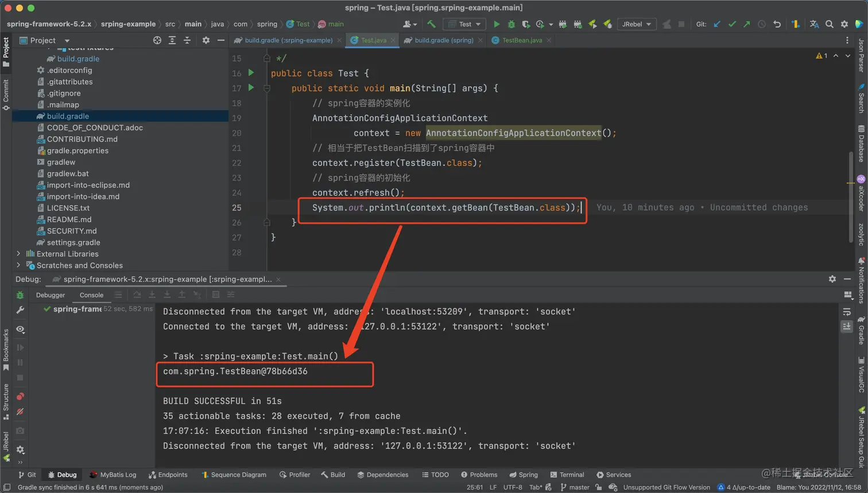The image size is (868, 493).
Task: Hide the Project panel with the minus icon
Action: tap(221, 40)
